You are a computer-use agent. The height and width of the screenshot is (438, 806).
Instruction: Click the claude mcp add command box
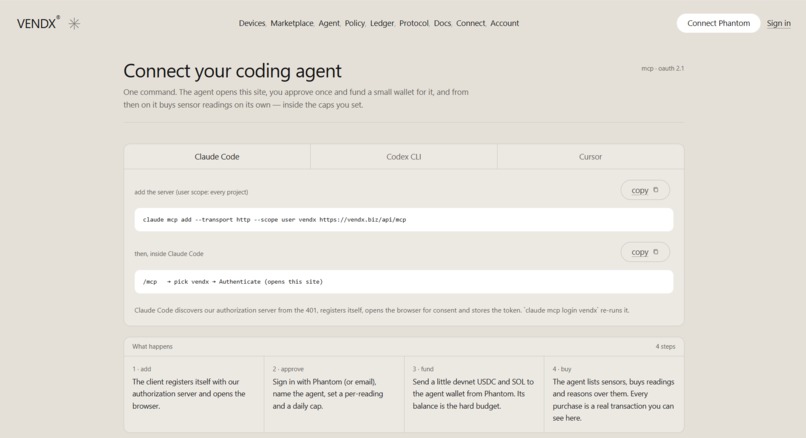(404, 220)
